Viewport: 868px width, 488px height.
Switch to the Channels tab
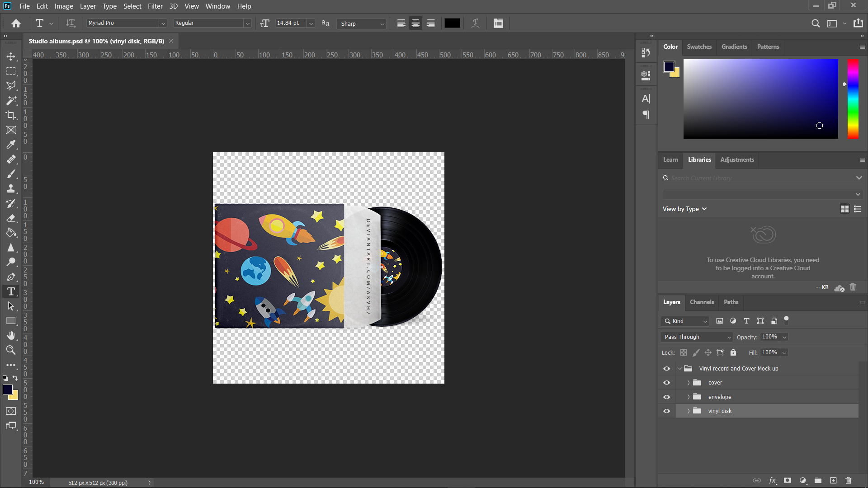point(701,302)
